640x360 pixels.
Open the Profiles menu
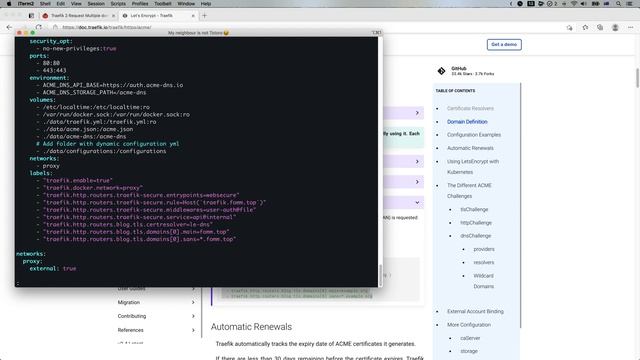pyautogui.click(x=140, y=4)
